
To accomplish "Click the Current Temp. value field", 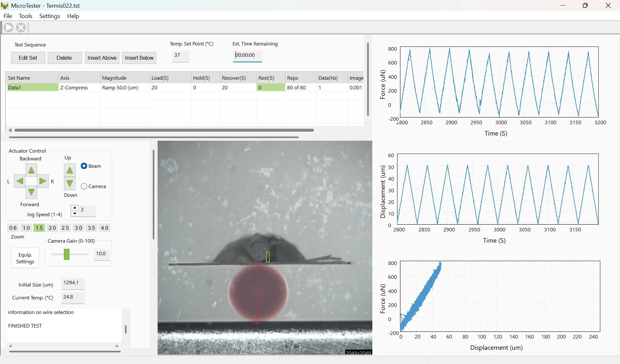I will pyautogui.click(x=73, y=297).
